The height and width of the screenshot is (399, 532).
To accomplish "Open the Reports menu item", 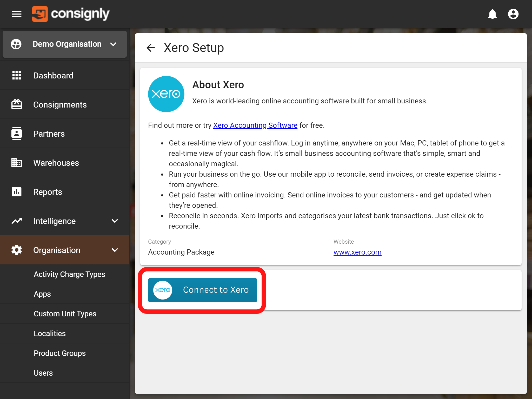I will click(x=65, y=192).
